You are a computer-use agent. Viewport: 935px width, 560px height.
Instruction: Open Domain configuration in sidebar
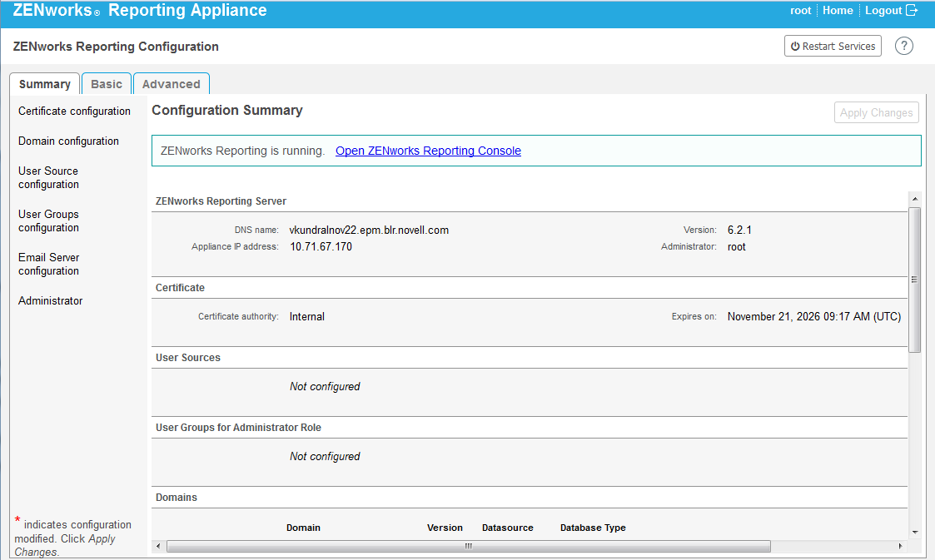coord(68,141)
